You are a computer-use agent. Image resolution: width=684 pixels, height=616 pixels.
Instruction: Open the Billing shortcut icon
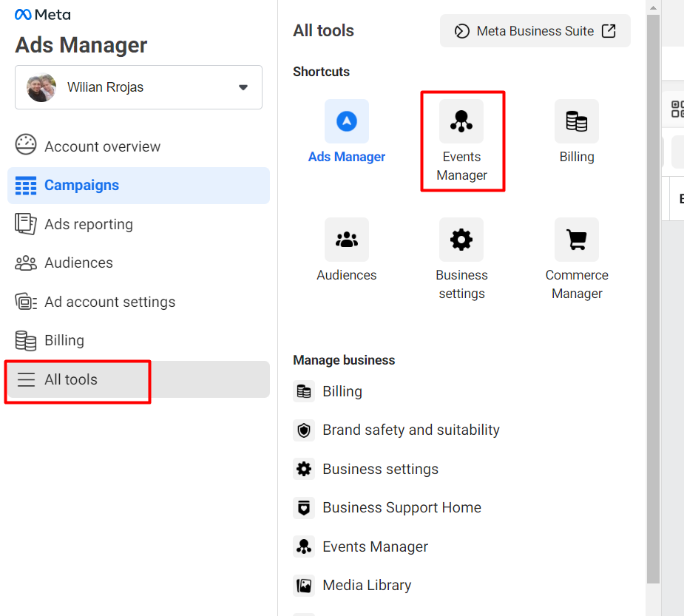point(577,121)
